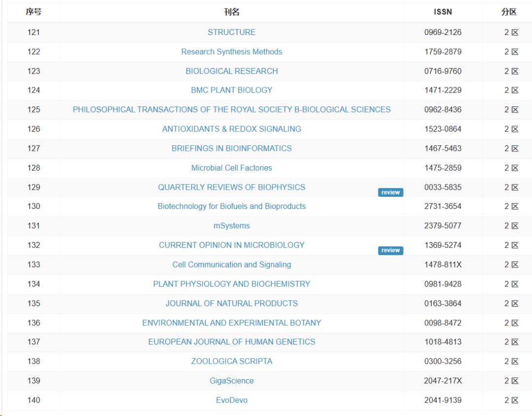Click row number 136
Viewport: 532px width, 416px height.
coord(33,323)
